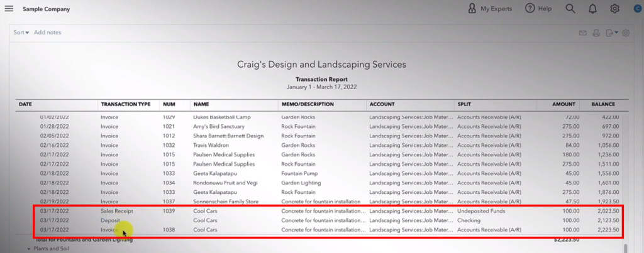Click Shara Barnett:Barnett Design name

[228, 136]
